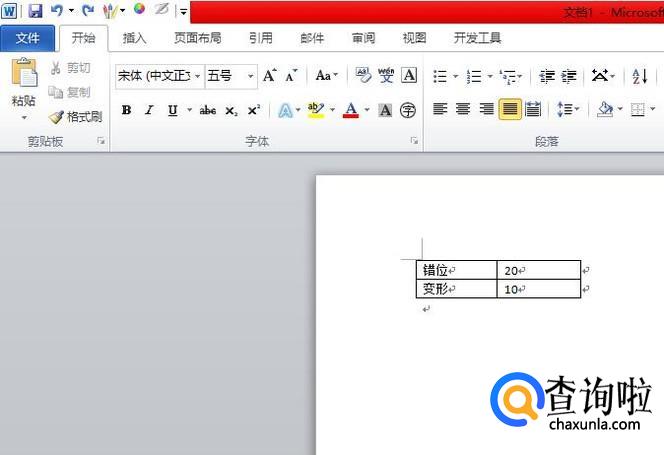Screen dimensions: 664x455
Task: Switch to the 开发工具 Developer tab
Action: (x=477, y=38)
